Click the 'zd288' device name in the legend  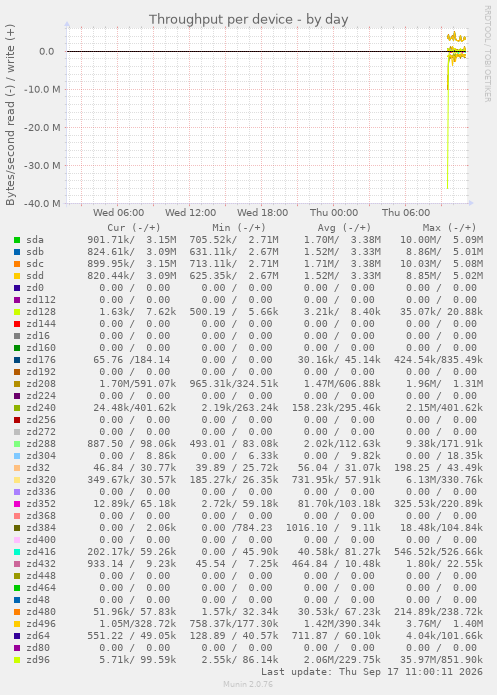[x=41, y=444]
